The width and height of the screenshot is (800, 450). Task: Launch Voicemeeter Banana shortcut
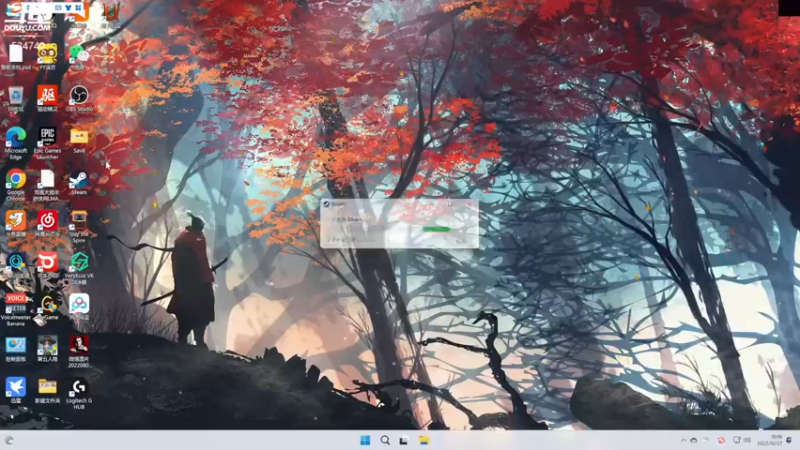[x=16, y=309]
